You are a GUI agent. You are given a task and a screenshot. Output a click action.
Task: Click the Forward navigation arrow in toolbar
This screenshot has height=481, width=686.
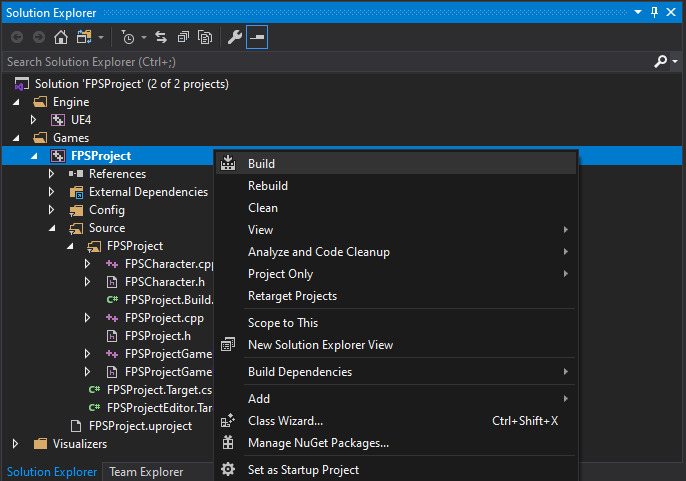tap(39, 37)
